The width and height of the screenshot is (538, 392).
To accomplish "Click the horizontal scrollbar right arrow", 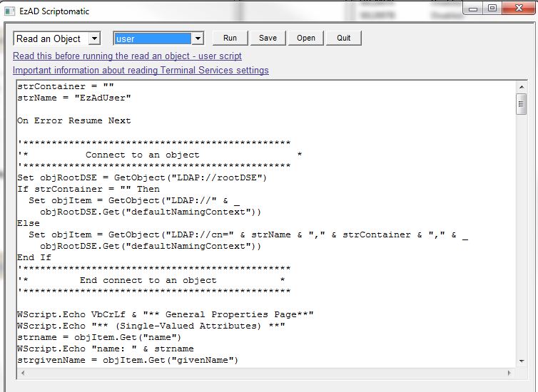I will point(509,373).
